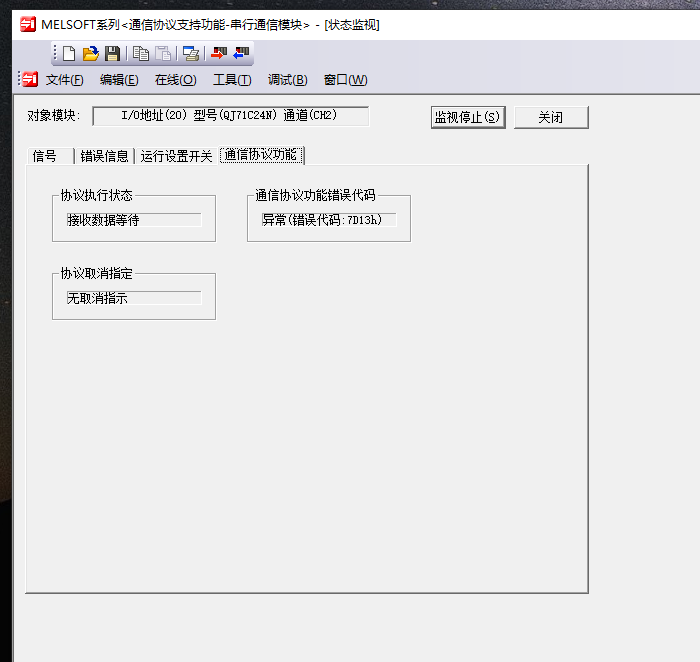Switch to the 信号 tab
Screen dimensions: 700x662
[x=46, y=156]
